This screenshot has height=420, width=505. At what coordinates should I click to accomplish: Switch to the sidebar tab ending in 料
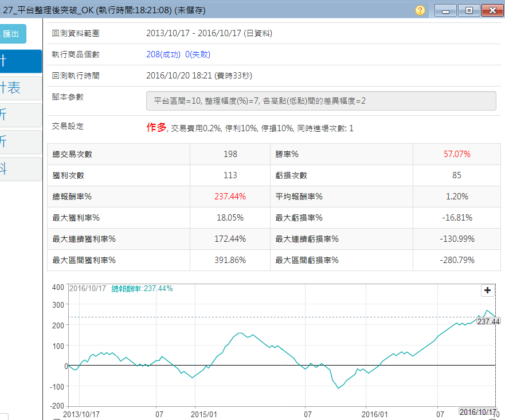20,168
